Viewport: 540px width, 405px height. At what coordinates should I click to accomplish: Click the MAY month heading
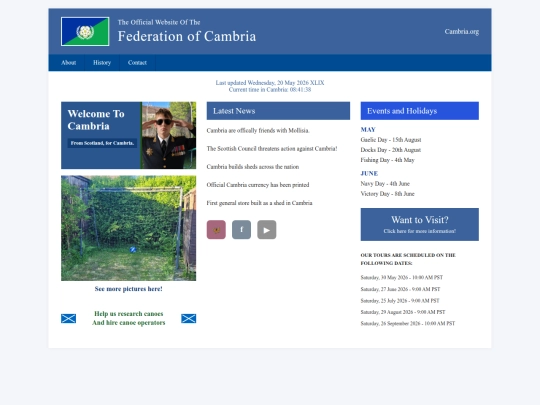(368, 130)
